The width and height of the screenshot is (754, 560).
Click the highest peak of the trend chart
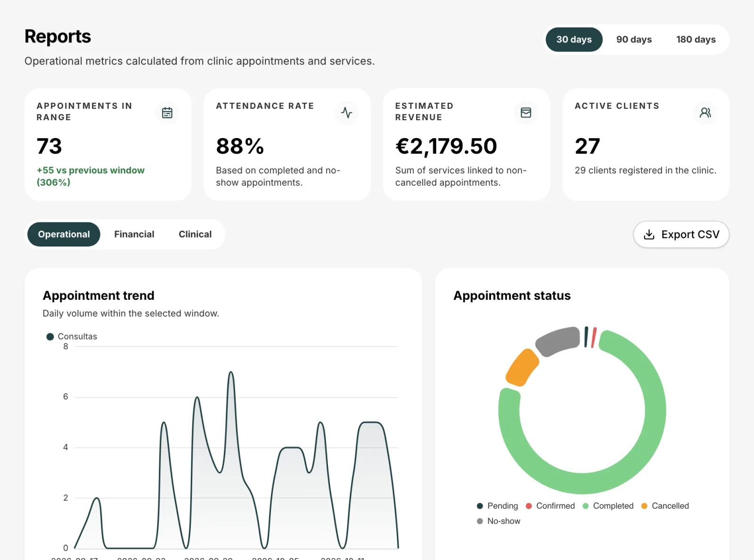click(x=231, y=373)
